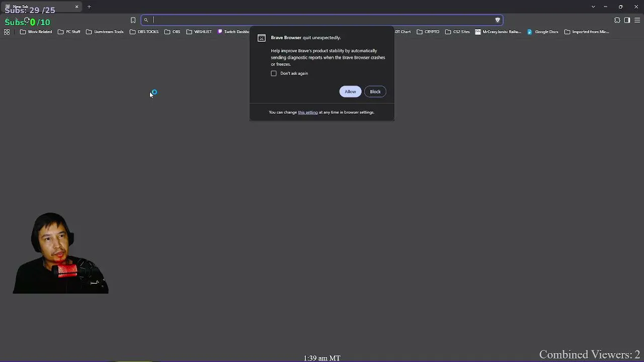Click the Allow button in crash dialog
644x362 pixels.
pyautogui.click(x=350, y=92)
